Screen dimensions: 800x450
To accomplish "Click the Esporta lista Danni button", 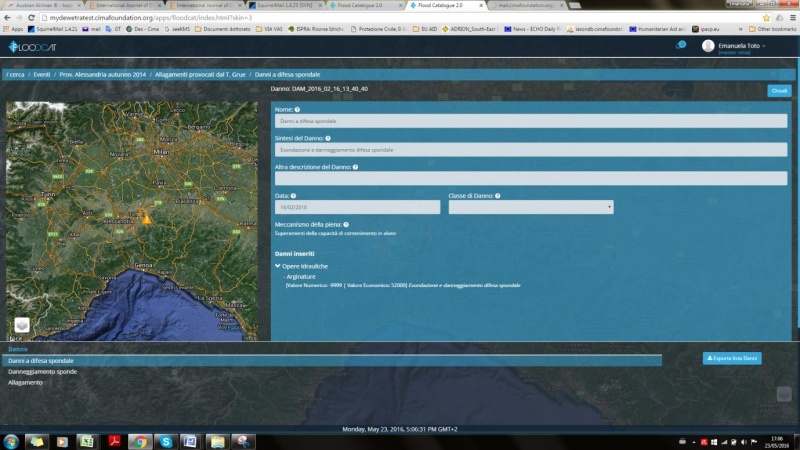I will pyautogui.click(x=732, y=357).
